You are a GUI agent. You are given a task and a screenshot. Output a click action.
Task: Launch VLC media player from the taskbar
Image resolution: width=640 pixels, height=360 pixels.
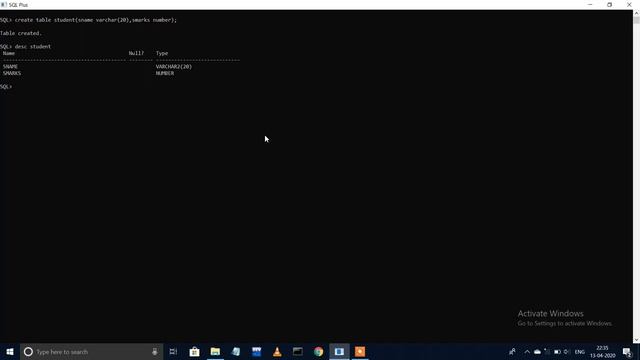click(277, 351)
